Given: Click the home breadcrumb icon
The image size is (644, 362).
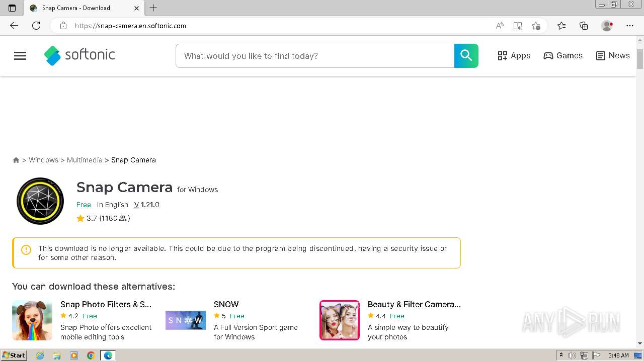Looking at the screenshot, I should pos(16,160).
